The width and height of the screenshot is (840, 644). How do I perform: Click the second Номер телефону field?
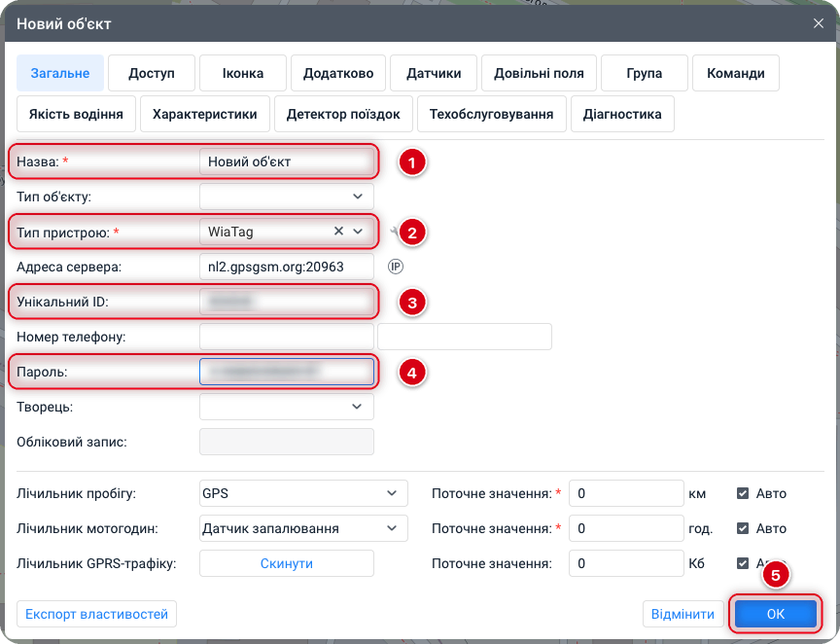click(x=465, y=337)
